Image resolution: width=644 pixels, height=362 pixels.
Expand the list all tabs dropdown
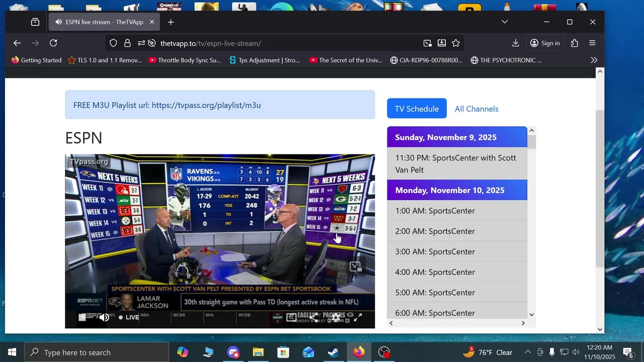click(505, 22)
